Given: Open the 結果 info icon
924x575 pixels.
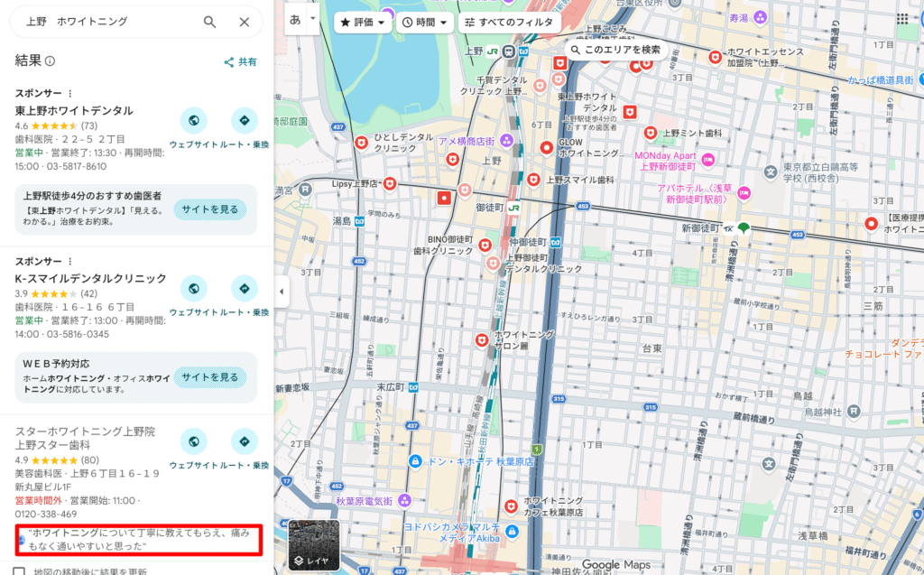Looking at the screenshot, I should click(x=51, y=60).
